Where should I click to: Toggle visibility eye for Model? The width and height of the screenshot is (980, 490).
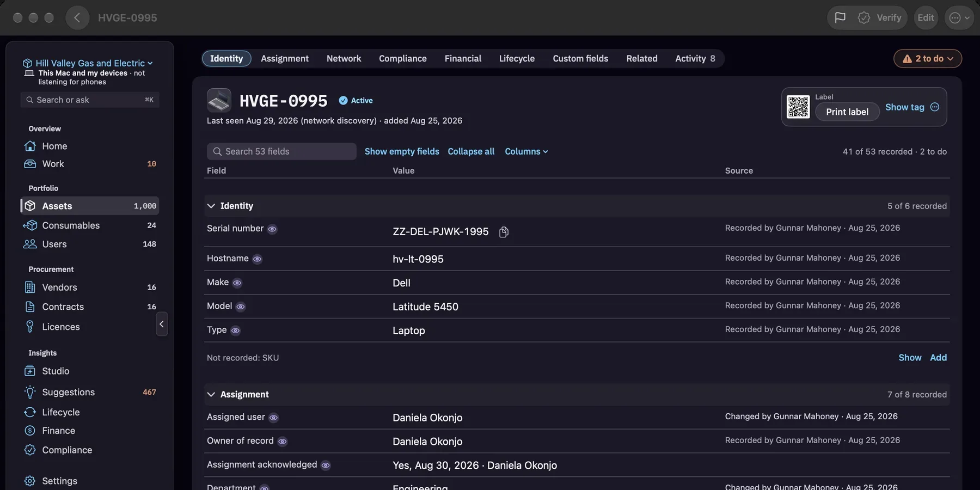coord(241,307)
